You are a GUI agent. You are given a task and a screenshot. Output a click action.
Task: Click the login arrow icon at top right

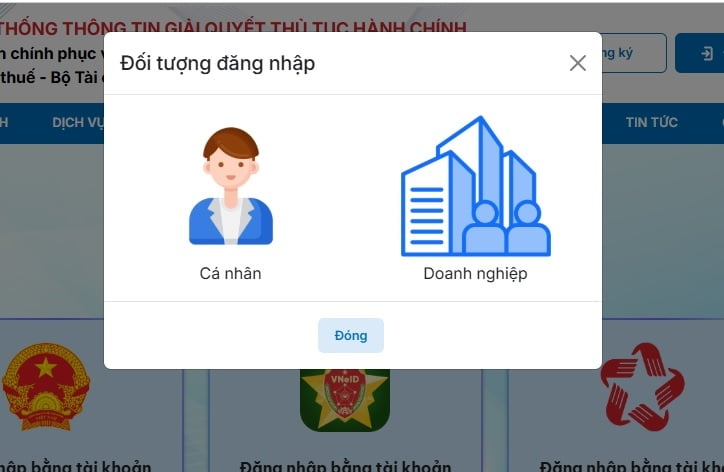click(x=706, y=54)
